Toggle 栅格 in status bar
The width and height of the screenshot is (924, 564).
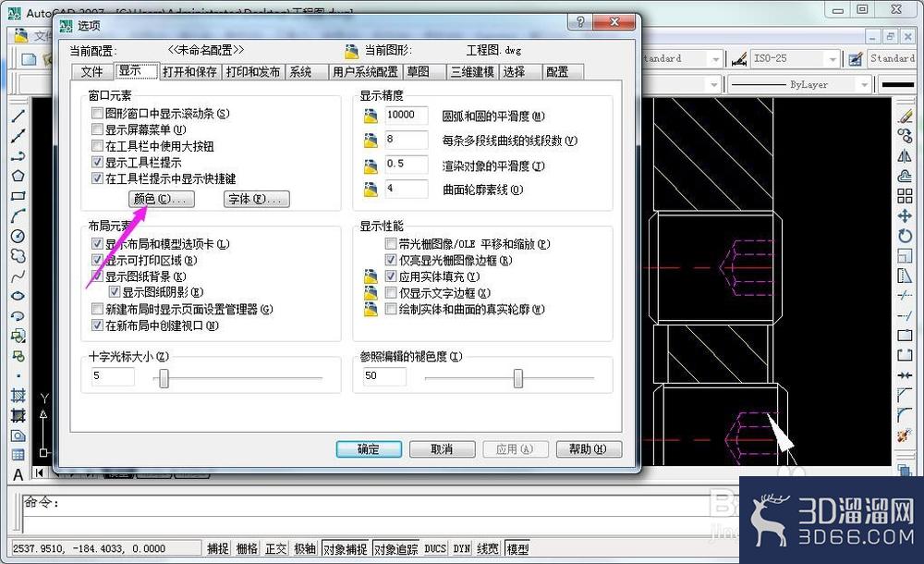click(247, 548)
